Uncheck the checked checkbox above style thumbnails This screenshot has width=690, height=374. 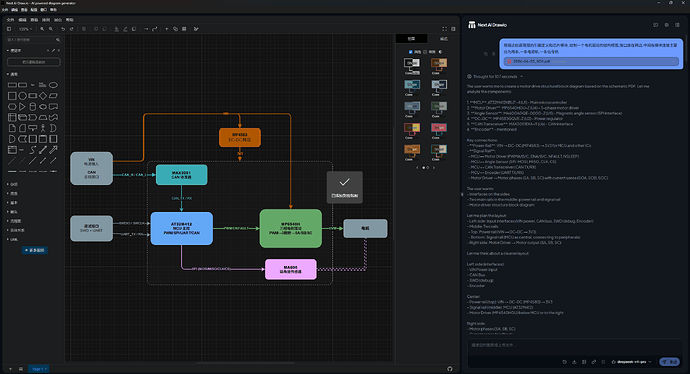(x=411, y=52)
